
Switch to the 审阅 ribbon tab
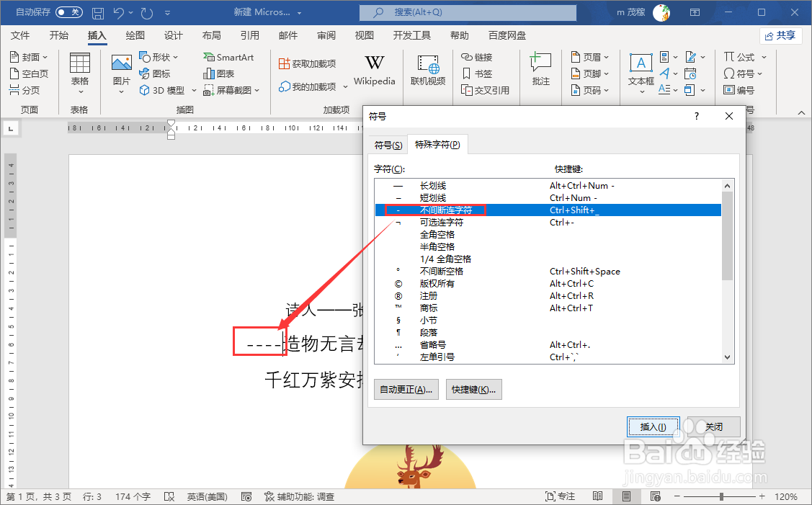(x=326, y=35)
